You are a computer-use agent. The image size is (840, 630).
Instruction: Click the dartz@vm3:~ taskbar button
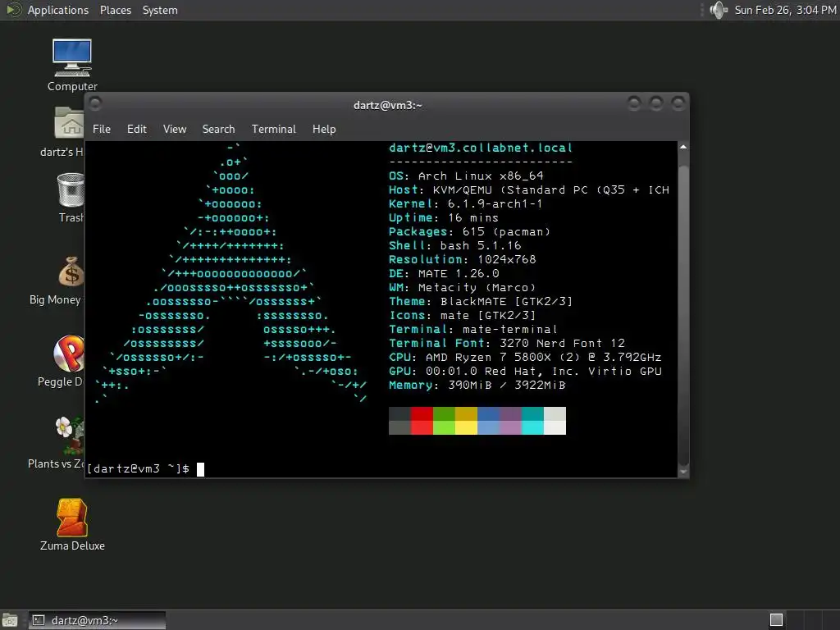click(97, 620)
